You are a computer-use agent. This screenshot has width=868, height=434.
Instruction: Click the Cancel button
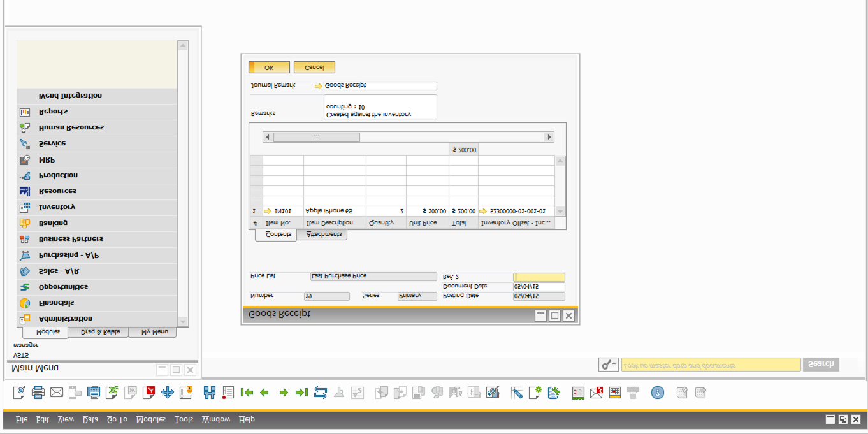[x=314, y=68]
